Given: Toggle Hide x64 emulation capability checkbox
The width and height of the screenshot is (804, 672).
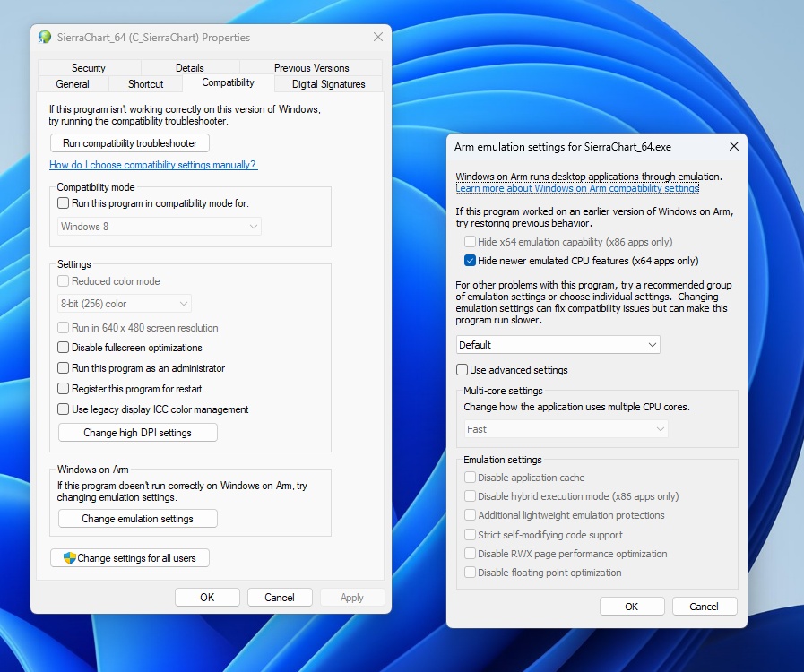Looking at the screenshot, I should [x=470, y=241].
